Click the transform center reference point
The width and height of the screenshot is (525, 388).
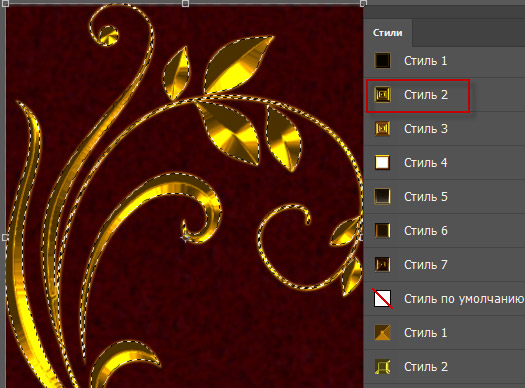point(185,237)
